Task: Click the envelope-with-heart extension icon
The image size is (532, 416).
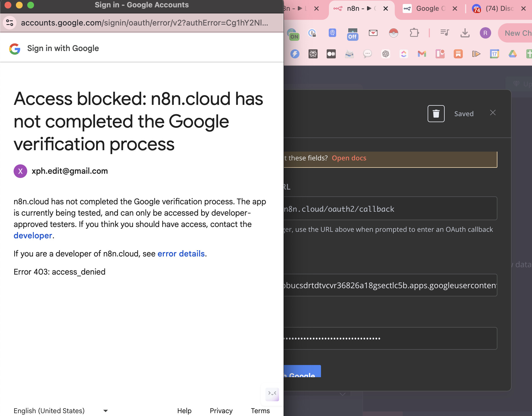Action: point(373,33)
